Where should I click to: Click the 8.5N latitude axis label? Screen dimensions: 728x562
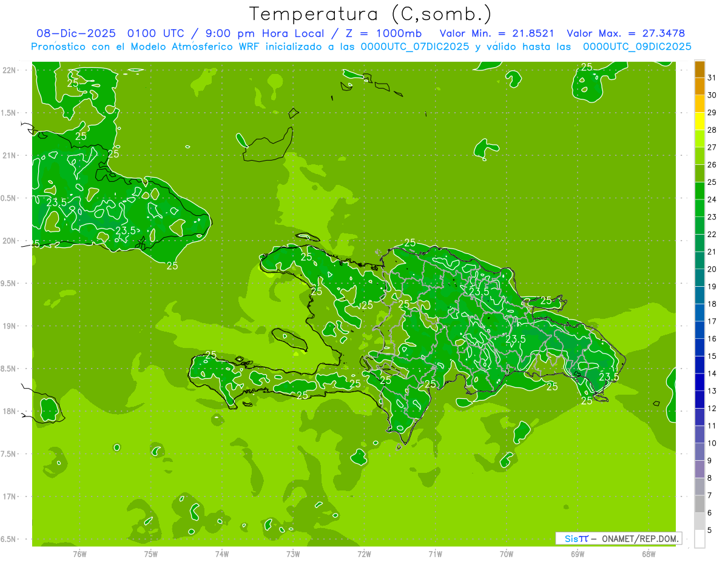pyautogui.click(x=8, y=369)
